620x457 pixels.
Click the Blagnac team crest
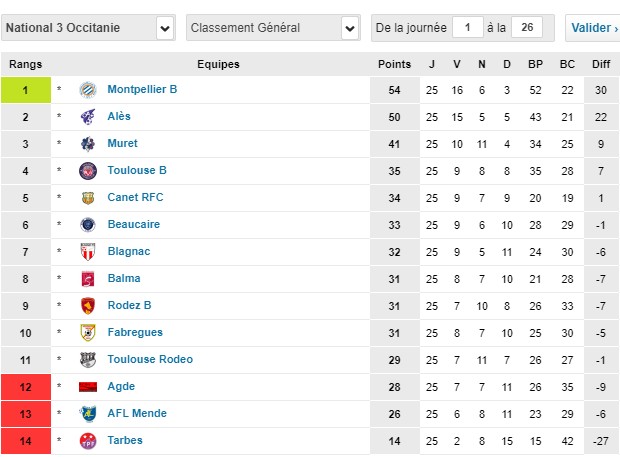click(x=88, y=252)
